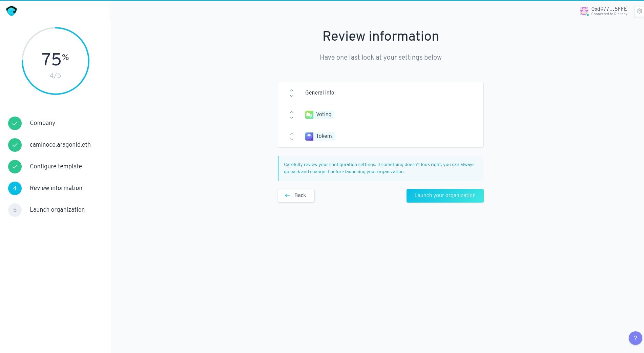The height and width of the screenshot is (353, 644).
Task: Click the Voting label text
Action: pyautogui.click(x=324, y=115)
